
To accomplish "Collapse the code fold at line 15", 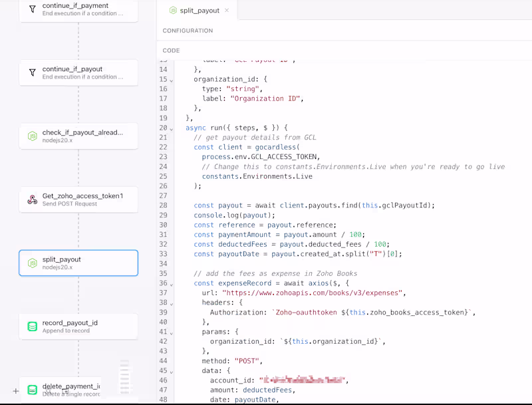I will pyautogui.click(x=172, y=80).
